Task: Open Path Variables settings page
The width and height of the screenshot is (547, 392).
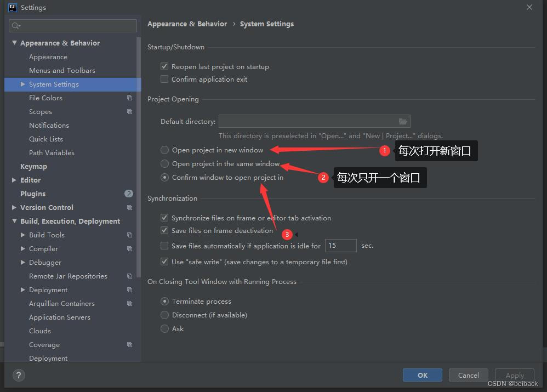Action: coord(52,152)
